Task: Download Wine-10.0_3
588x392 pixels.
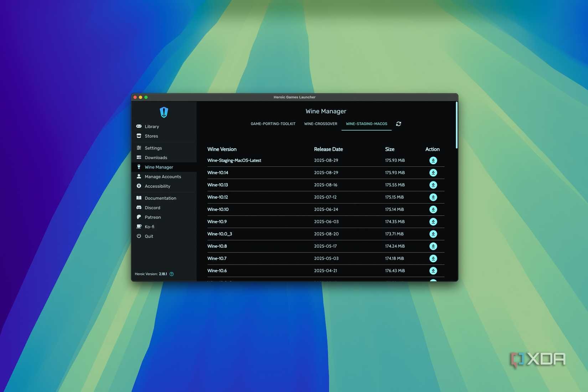Action: [x=433, y=234]
